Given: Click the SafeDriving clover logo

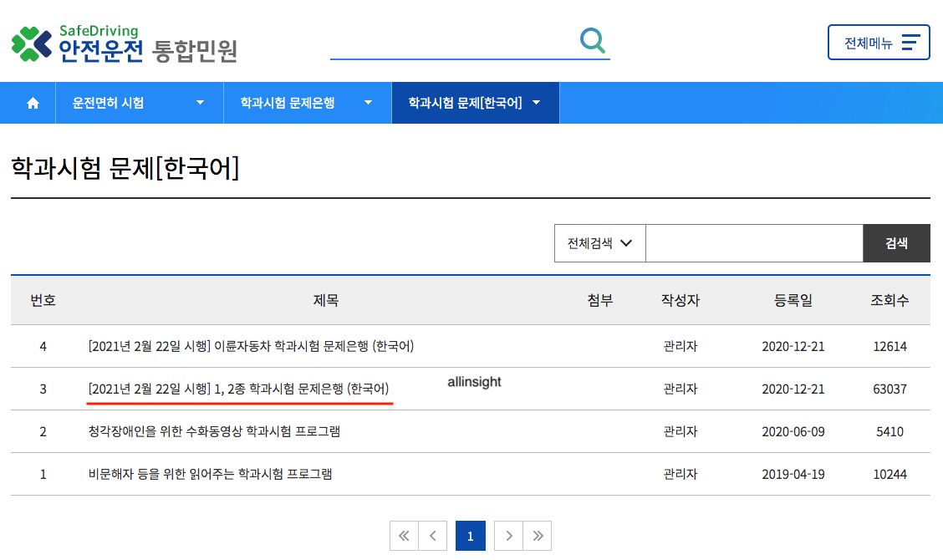Looking at the screenshot, I should click(x=30, y=42).
